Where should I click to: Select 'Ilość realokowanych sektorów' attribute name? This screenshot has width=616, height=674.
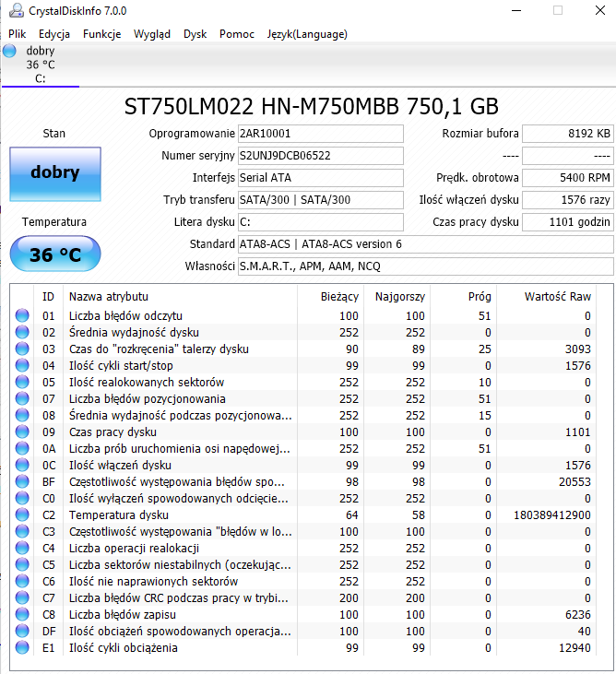tap(147, 382)
